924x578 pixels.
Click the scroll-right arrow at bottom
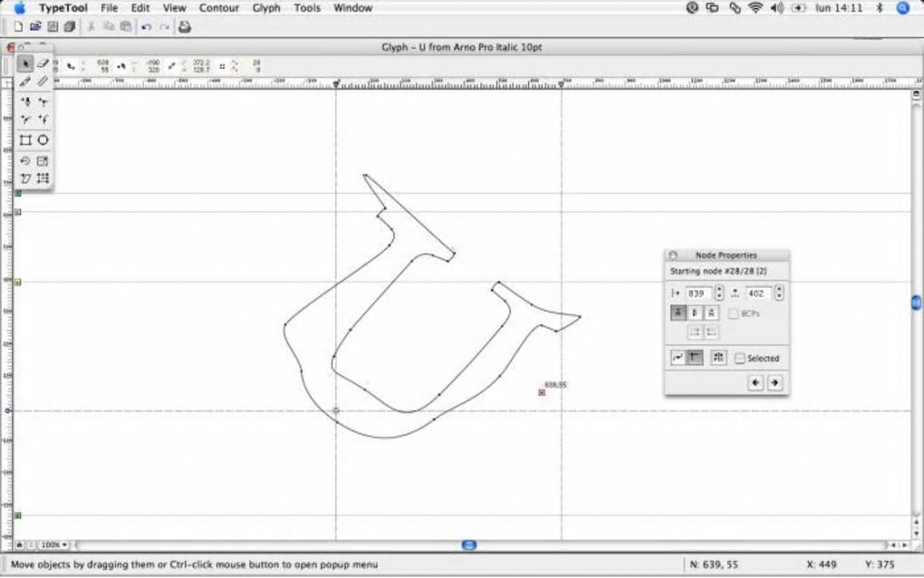click(905, 545)
